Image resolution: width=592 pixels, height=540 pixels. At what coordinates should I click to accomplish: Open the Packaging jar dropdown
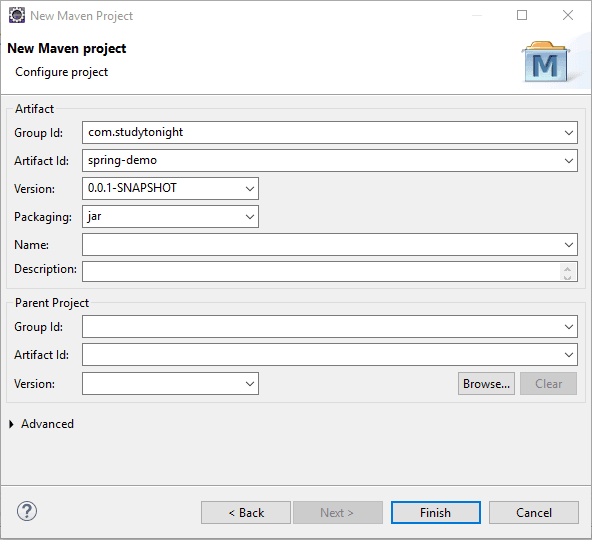(x=250, y=216)
